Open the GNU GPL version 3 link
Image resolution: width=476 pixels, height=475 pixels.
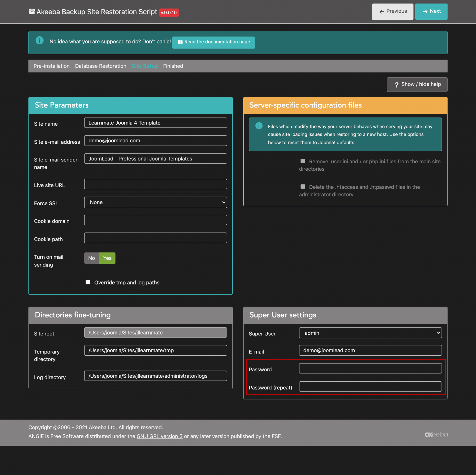point(159,436)
